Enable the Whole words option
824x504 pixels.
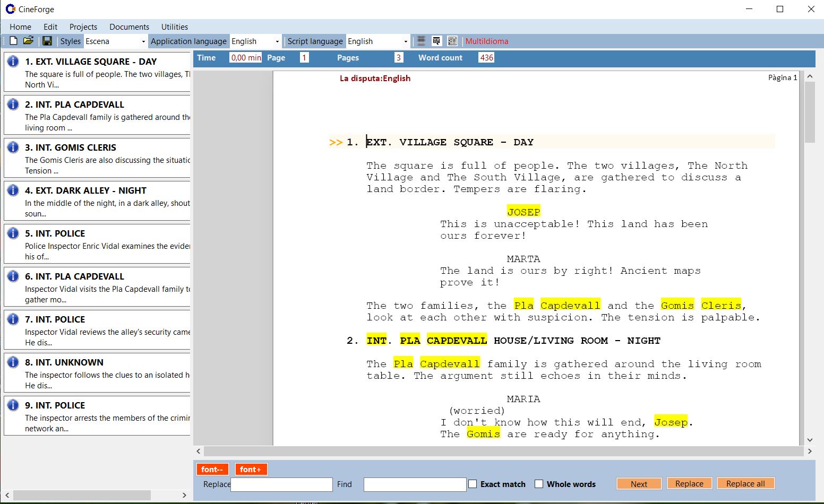(539, 484)
